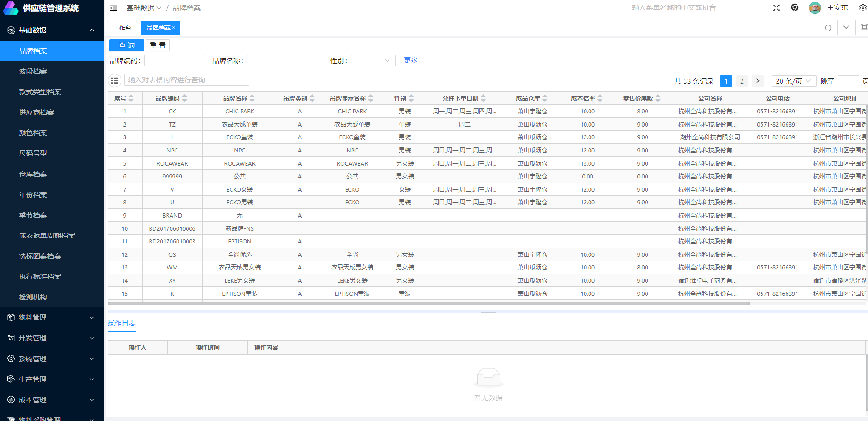Click the 更多 link for more filters

pyautogui.click(x=410, y=61)
